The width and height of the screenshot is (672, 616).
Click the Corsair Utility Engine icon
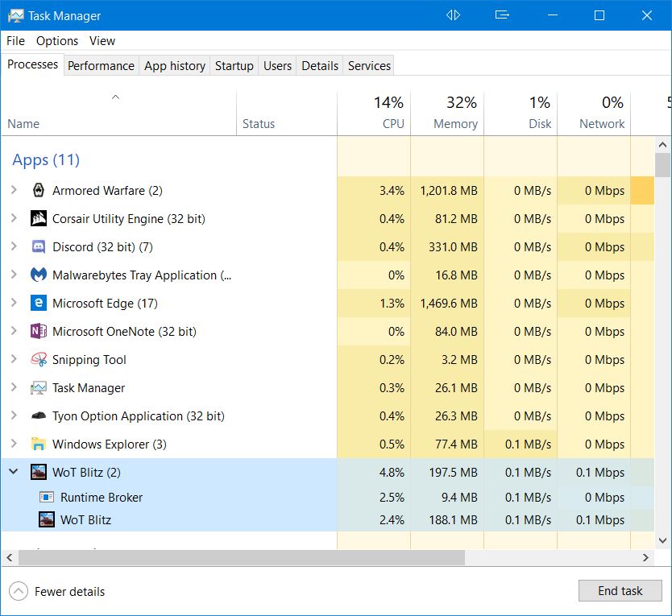click(x=39, y=218)
